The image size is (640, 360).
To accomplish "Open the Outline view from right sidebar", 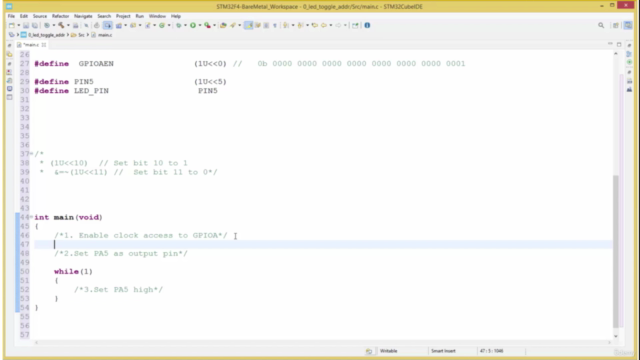I will pos(629,54).
